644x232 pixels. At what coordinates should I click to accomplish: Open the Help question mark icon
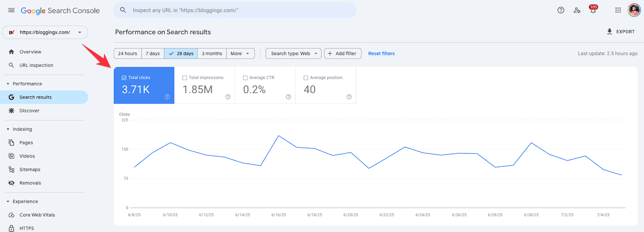[x=561, y=10]
